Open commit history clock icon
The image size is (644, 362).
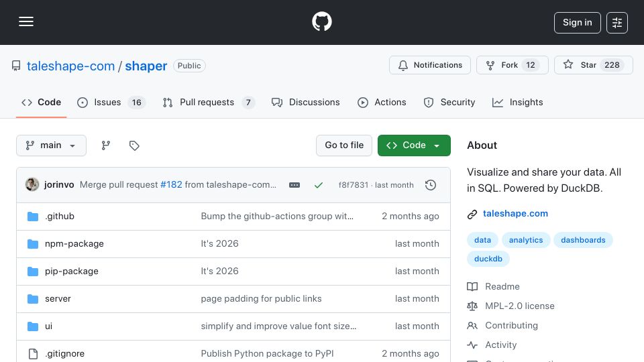431,185
